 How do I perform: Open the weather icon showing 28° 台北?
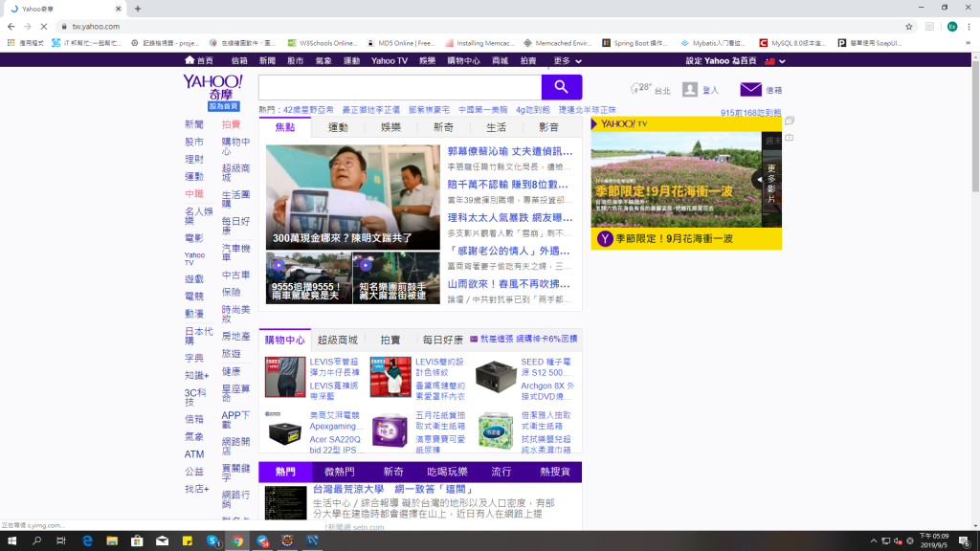click(x=635, y=89)
